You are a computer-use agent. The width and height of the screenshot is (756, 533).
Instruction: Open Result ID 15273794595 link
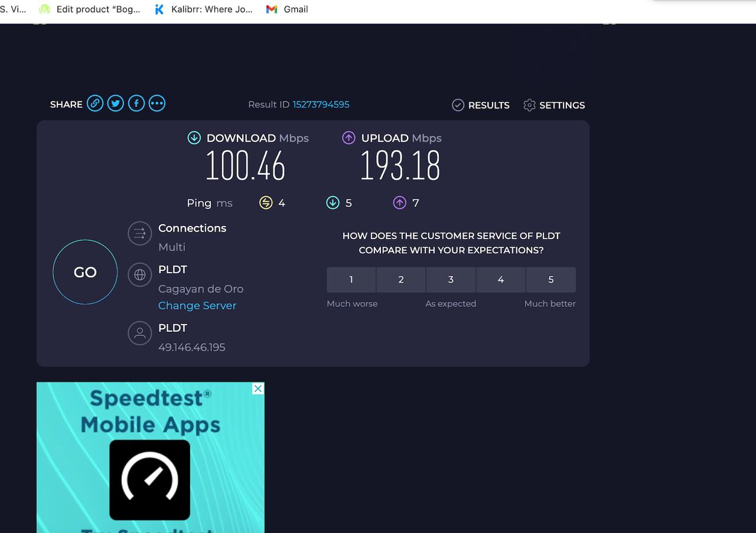coord(321,104)
